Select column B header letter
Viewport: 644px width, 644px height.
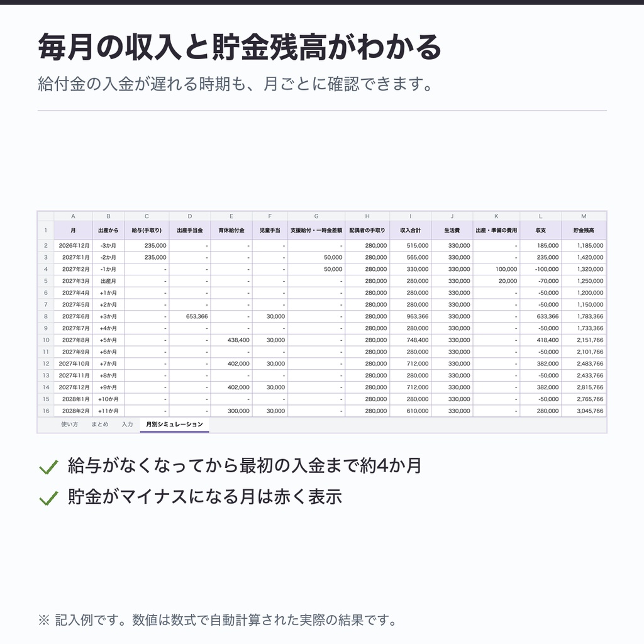point(108,216)
